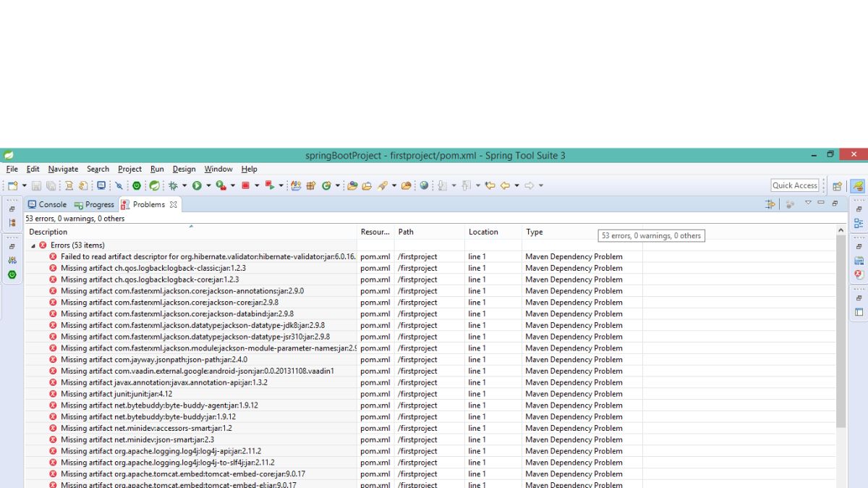Click the Open Type folder icon
The width and height of the screenshot is (868, 488).
coord(352,186)
